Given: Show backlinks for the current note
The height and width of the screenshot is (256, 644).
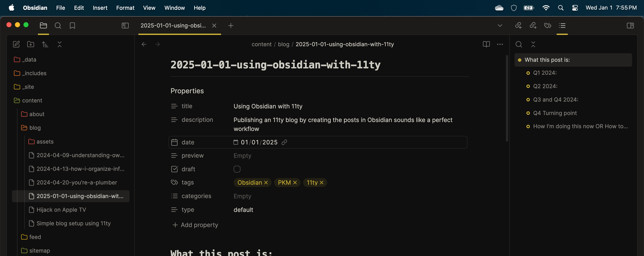Looking at the screenshot, I should click(x=519, y=25).
